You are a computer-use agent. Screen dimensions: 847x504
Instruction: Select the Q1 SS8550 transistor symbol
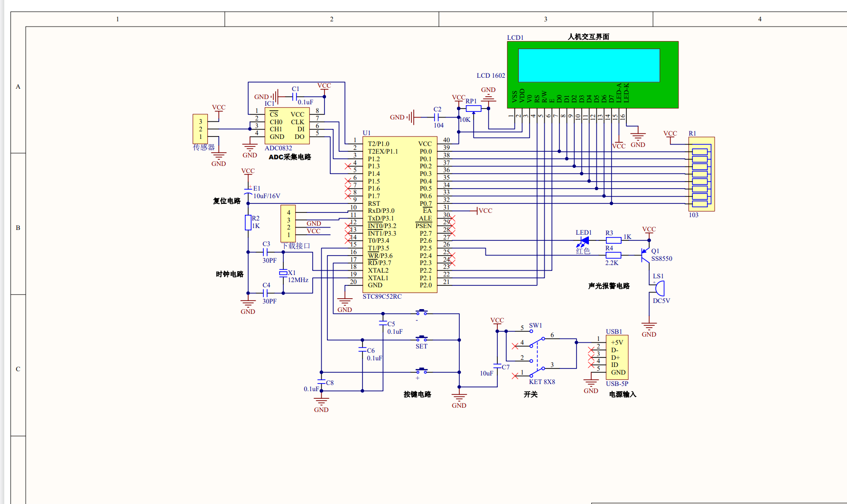click(645, 255)
